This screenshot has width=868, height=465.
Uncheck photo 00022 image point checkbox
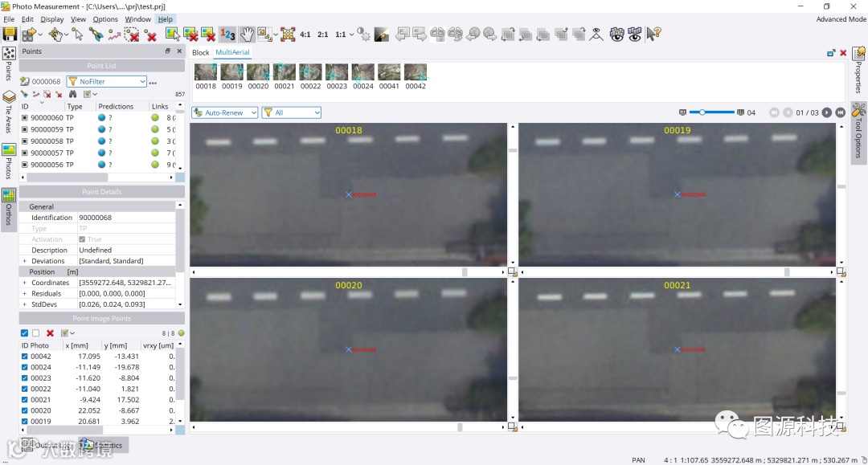coord(24,389)
